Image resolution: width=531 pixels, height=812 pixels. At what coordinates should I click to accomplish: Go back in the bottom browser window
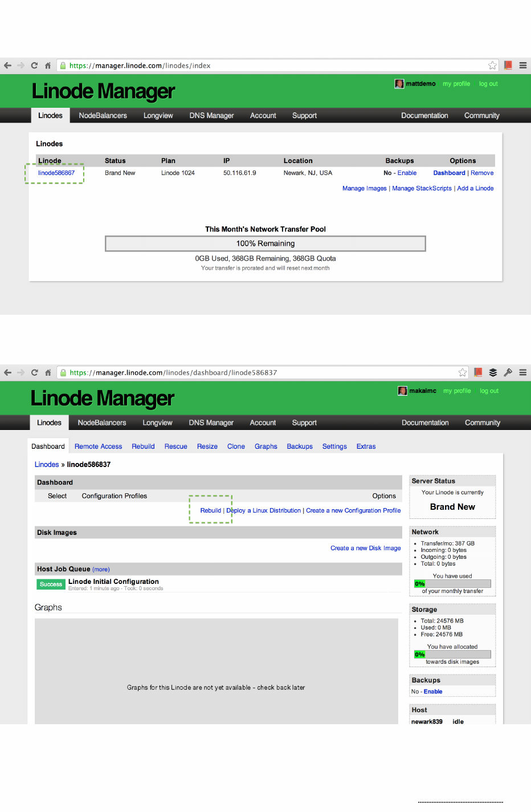pos(7,372)
